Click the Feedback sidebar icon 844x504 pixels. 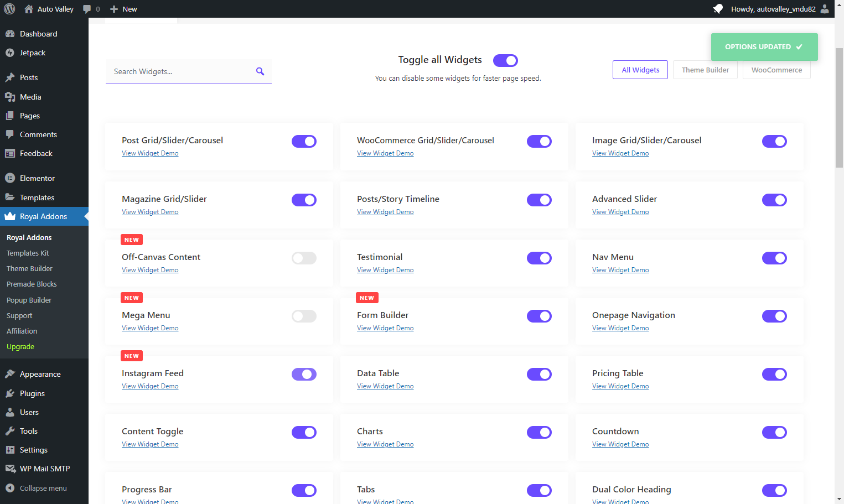point(10,153)
